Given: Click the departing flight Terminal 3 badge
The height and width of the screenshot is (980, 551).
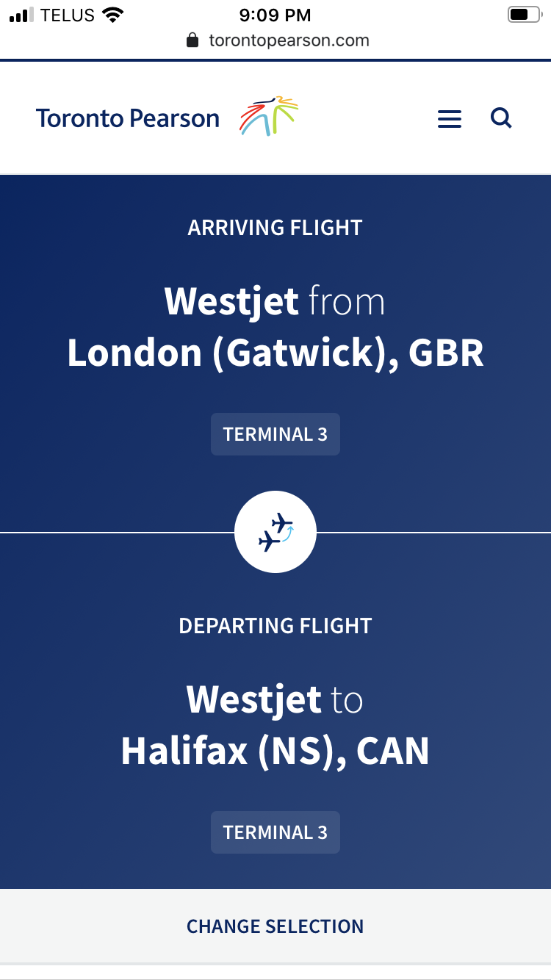Looking at the screenshot, I should (x=275, y=832).
